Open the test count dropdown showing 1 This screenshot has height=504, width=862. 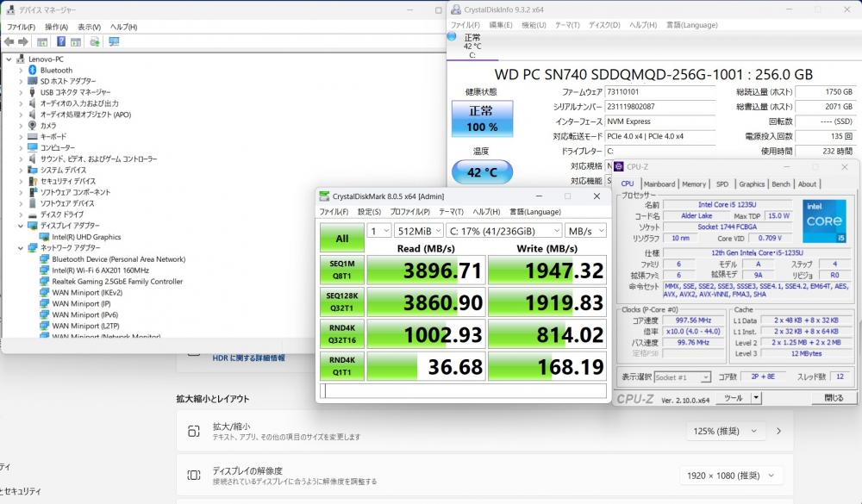tap(379, 231)
